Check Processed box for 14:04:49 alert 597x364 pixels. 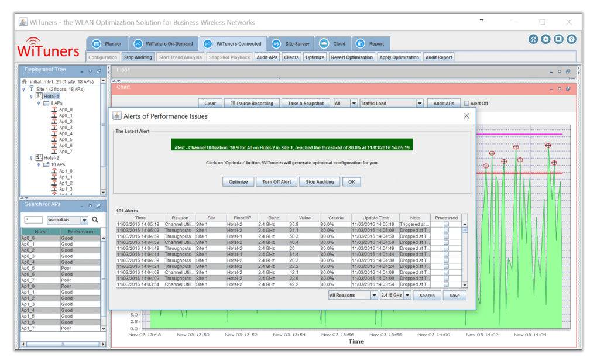(446, 248)
